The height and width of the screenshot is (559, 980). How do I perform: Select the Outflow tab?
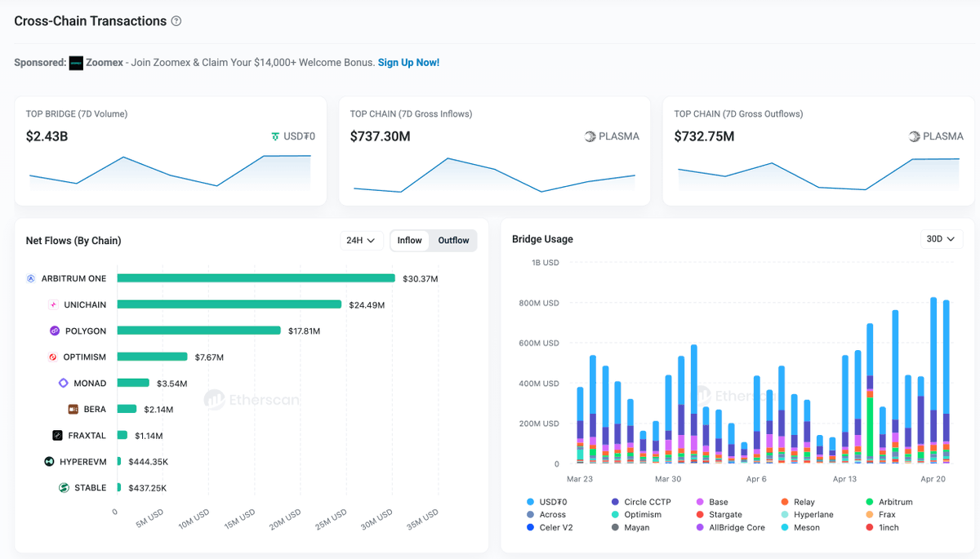(x=453, y=240)
